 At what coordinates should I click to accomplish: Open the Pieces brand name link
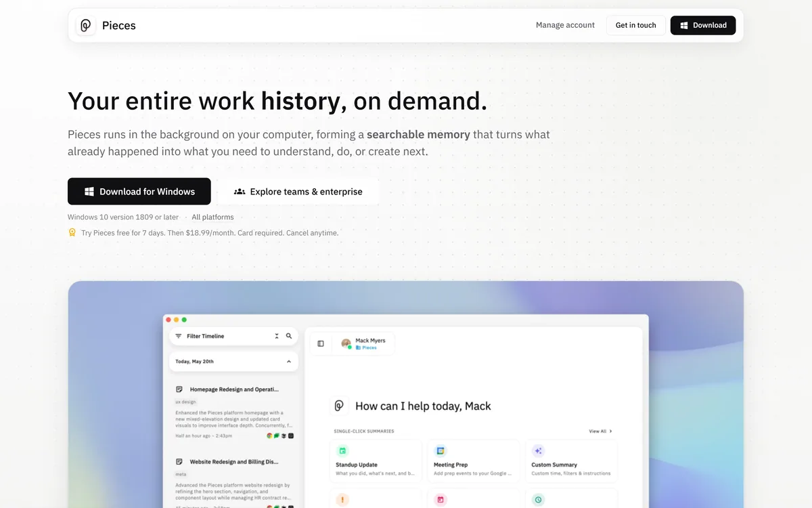click(119, 26)
